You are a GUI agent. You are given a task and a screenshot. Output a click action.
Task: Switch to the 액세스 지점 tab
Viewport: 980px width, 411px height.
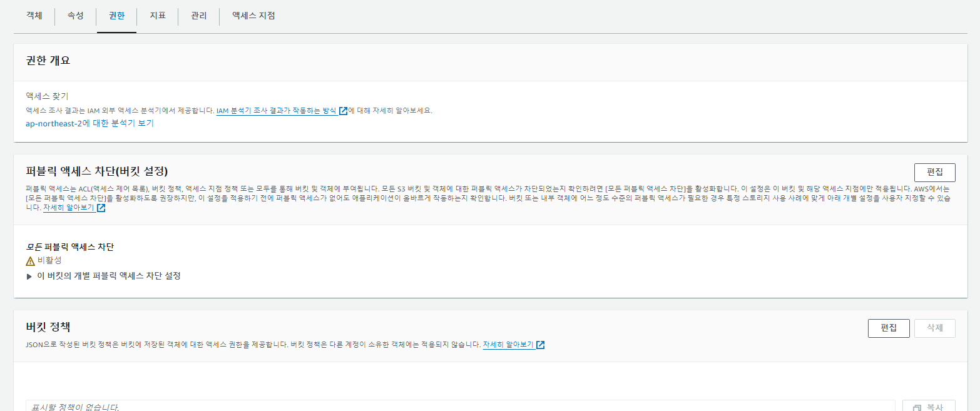pyautogui.click(x=253, y=16)
